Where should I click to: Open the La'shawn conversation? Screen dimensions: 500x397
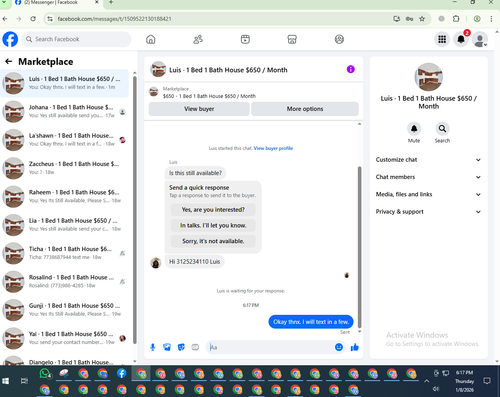64,140
